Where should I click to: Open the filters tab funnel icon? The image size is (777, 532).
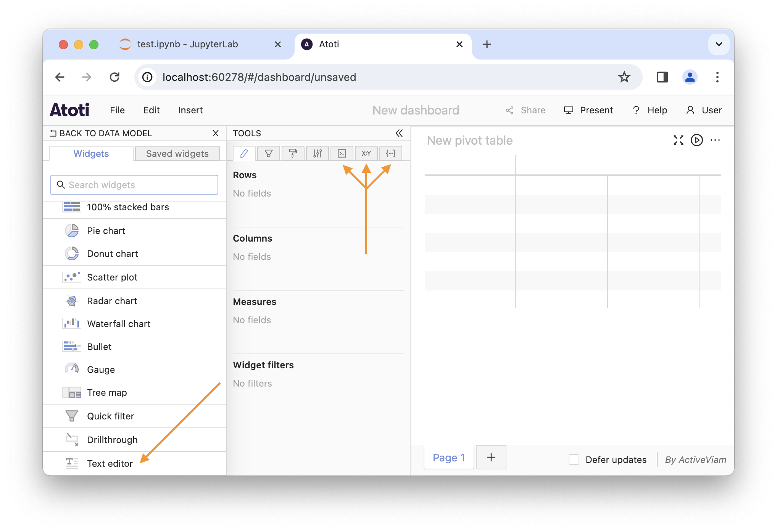268,153
